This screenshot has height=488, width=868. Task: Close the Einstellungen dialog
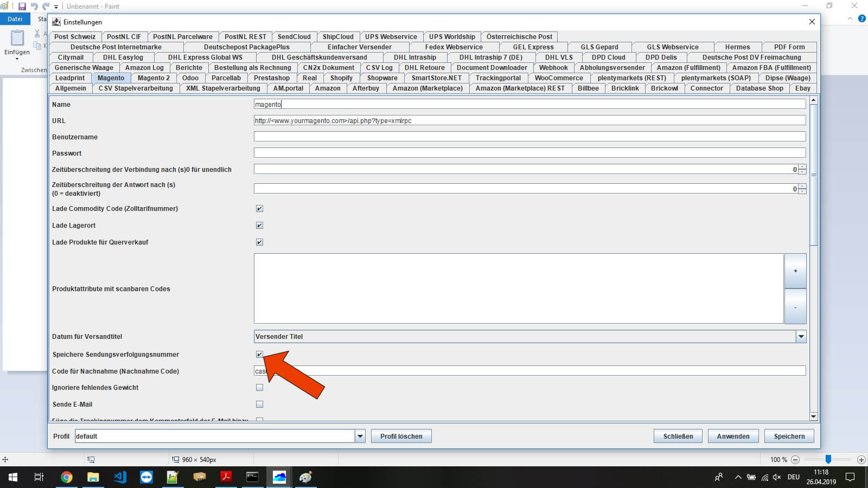(x=812, y=22)
